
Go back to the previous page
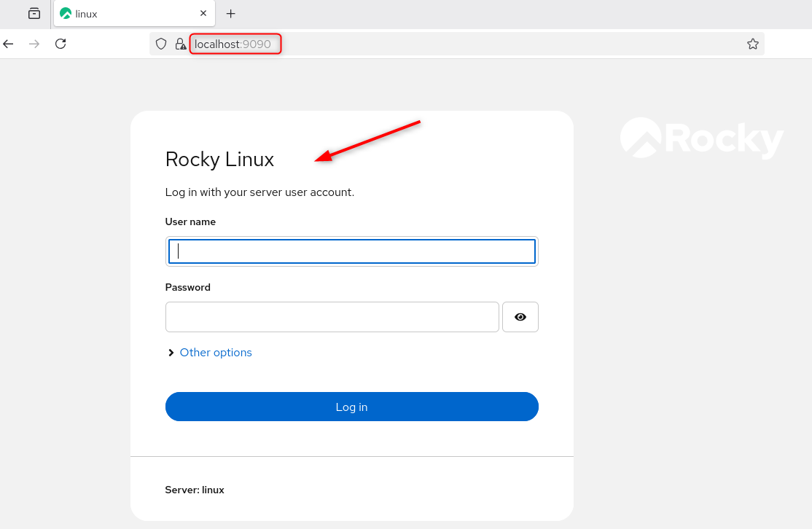coord(8,44)
